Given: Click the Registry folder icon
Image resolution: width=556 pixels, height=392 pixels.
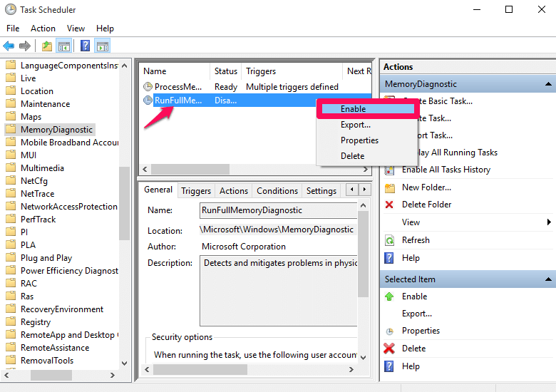Looking at the screenshot, I should pyautogui.click(x=11, y=321).
